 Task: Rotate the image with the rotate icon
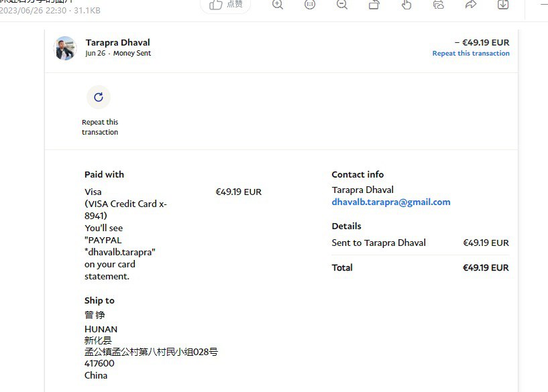click(x=374, y=5)
